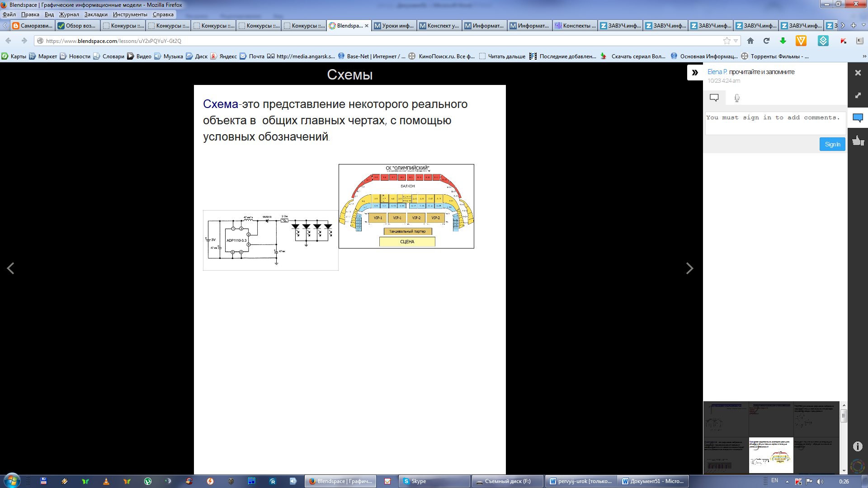Open Elena P. profile link
This screenshot has width=868, height=488.
[717, 72]
